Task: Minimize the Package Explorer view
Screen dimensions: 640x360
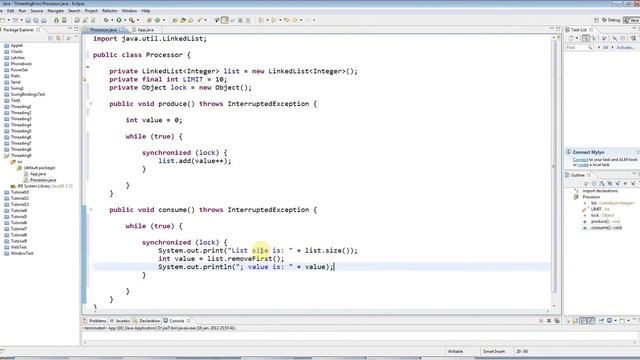Action: [x=70, y=29]
